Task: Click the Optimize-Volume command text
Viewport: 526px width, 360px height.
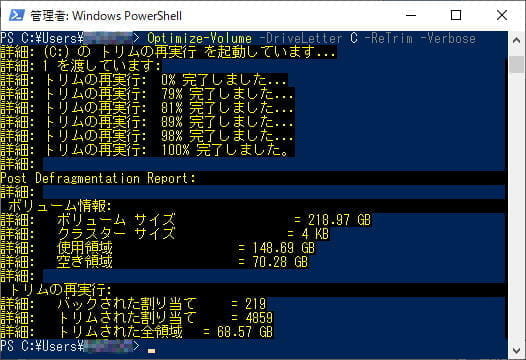Action: [200, 38]
